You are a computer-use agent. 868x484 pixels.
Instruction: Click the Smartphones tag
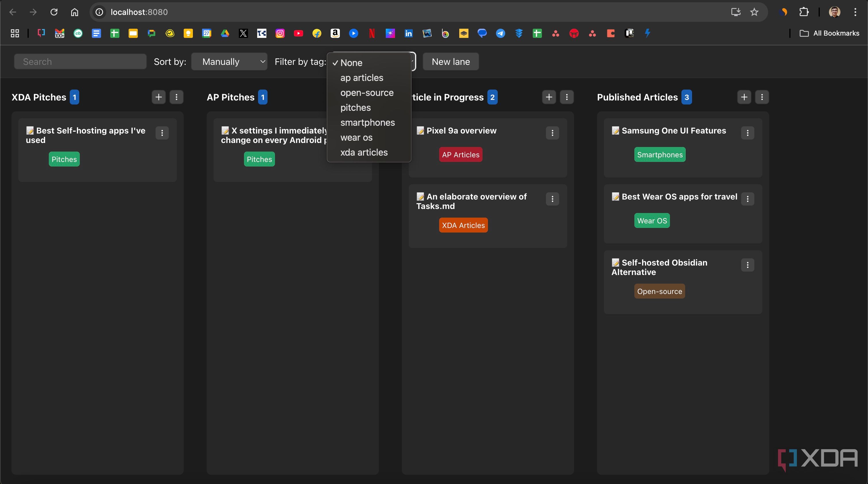(660, 155)
